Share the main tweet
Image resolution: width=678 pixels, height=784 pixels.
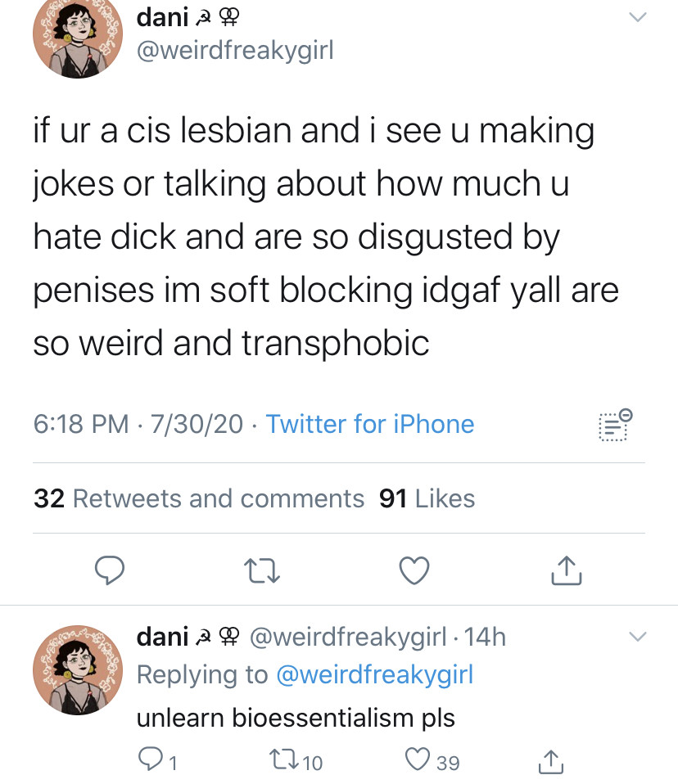[x=566, y=571]
